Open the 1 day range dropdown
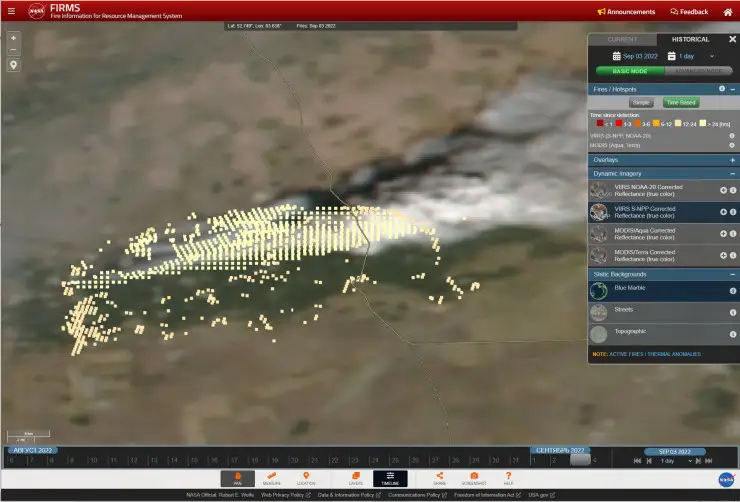Screen dimensions: 740x502 coord(697,56)
